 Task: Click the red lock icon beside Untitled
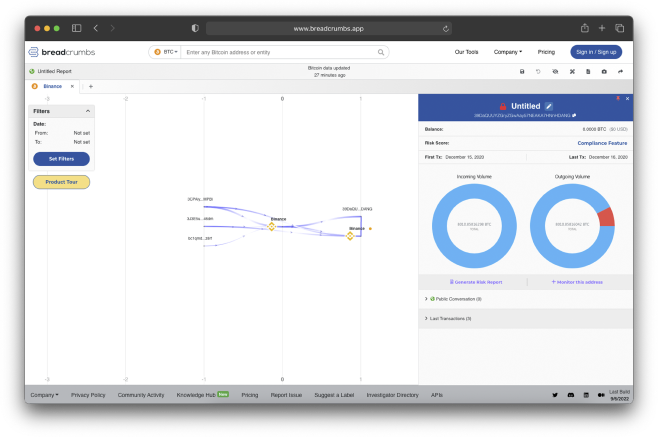point(503,106)
